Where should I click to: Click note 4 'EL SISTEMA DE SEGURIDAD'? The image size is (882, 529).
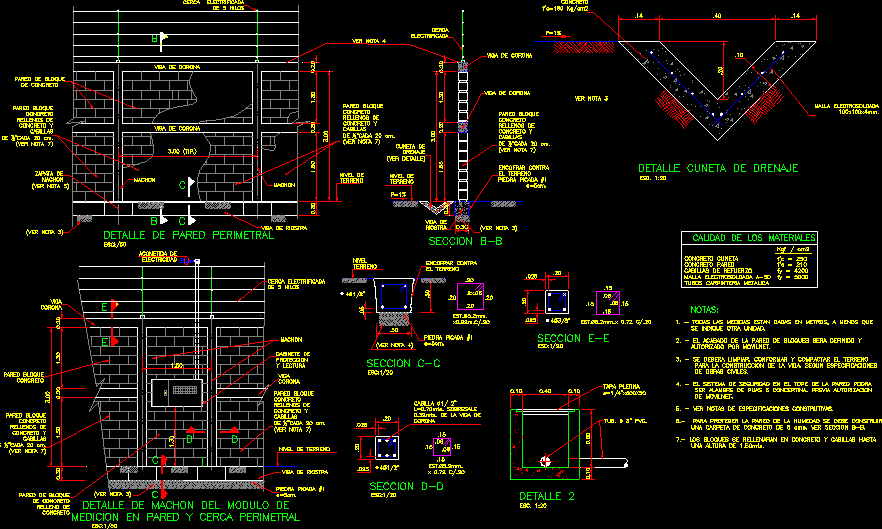(775, 390)
